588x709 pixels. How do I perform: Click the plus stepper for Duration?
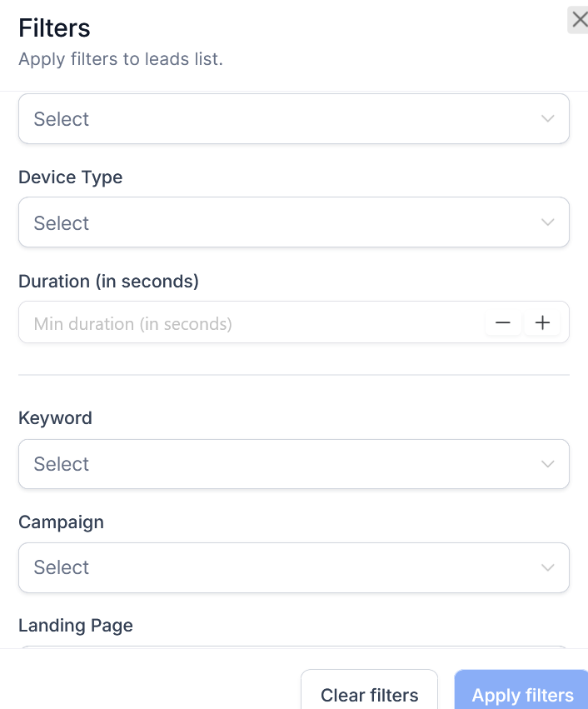point(542,322)
